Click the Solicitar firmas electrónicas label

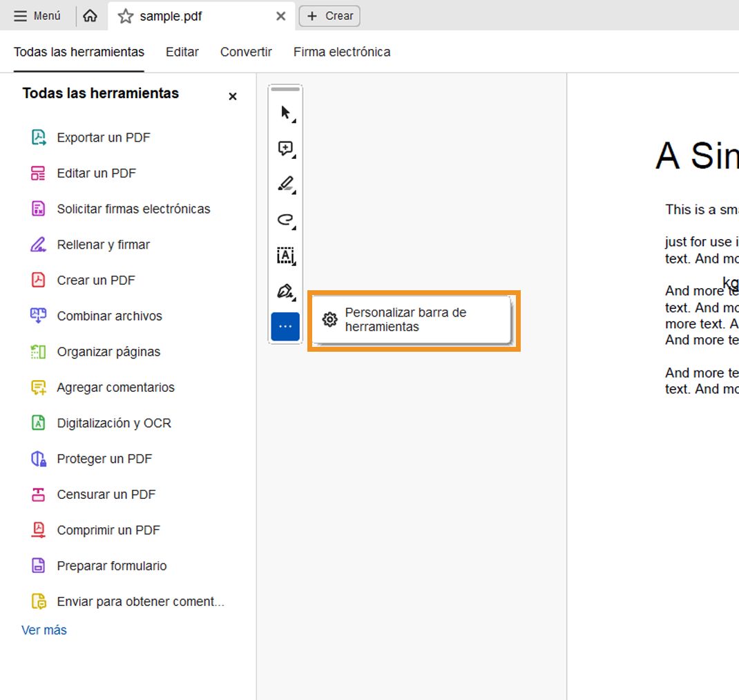coord(133,209)
